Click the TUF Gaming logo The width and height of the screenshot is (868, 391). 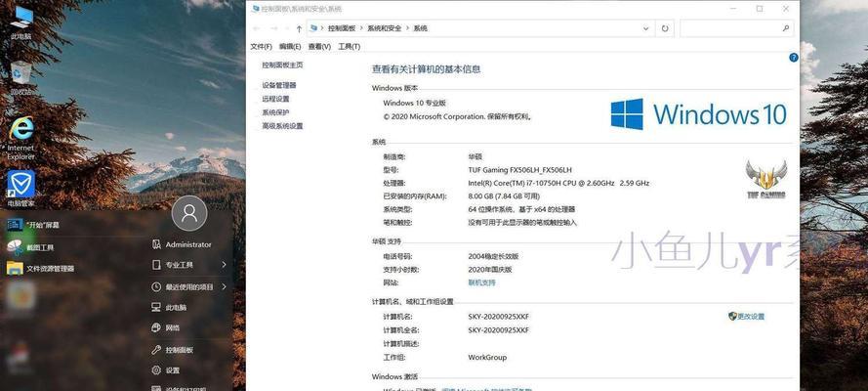pos(765,180)
